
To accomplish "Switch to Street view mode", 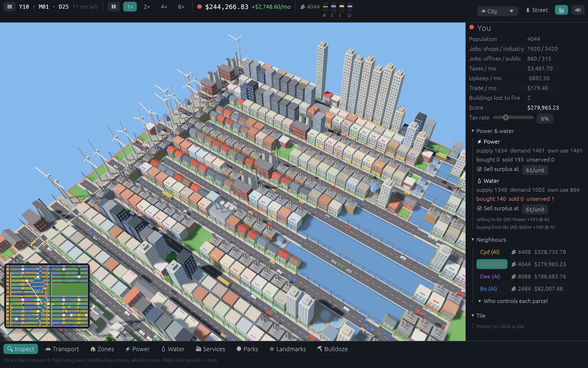I will 537,10.
